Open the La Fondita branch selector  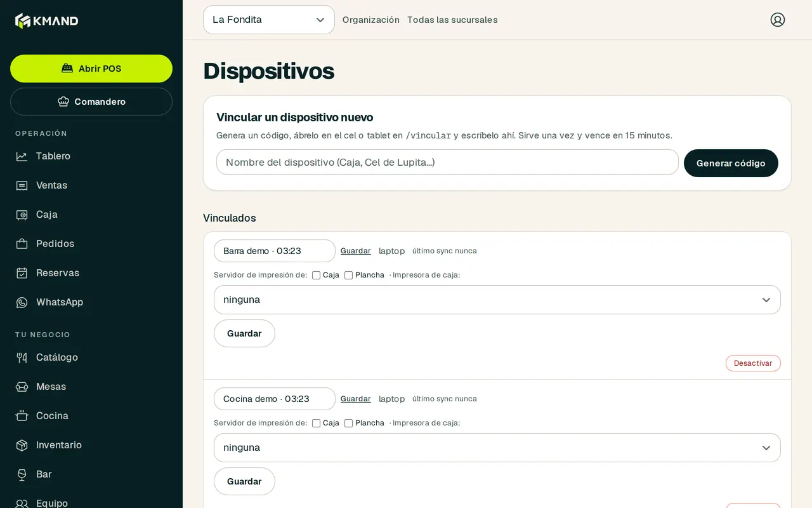click(x=269, y=20)
